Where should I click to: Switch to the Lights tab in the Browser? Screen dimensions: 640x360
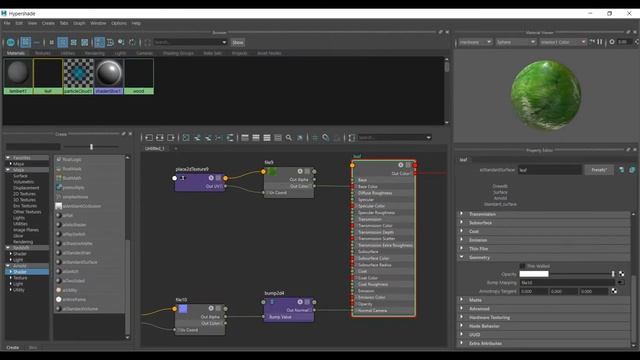click(x=120, y=53)
